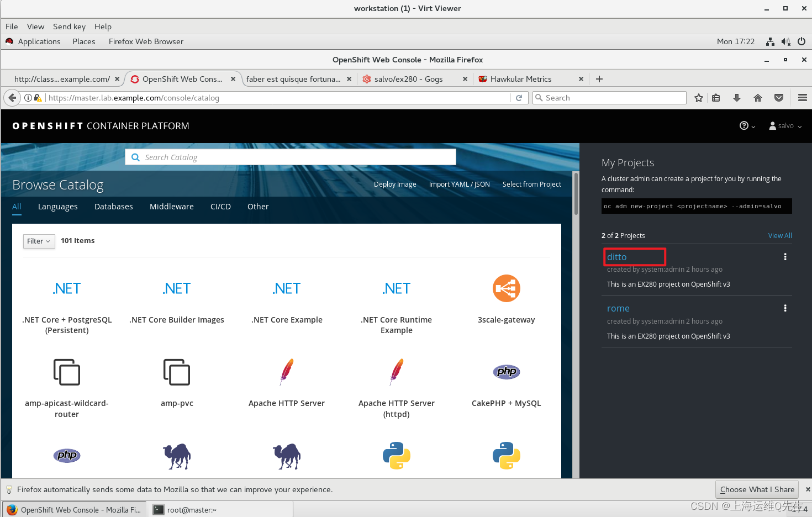This screenshot has height=517, width=812.
Task: Select the Other catalog tab
Action: (x=258, y=207)
